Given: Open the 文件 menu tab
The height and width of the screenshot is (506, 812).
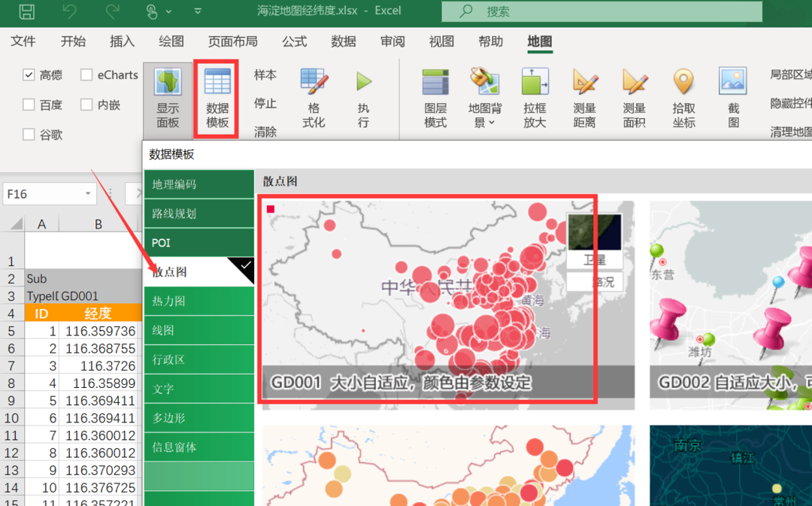Looking at the screenshot, I should (23, 41).
